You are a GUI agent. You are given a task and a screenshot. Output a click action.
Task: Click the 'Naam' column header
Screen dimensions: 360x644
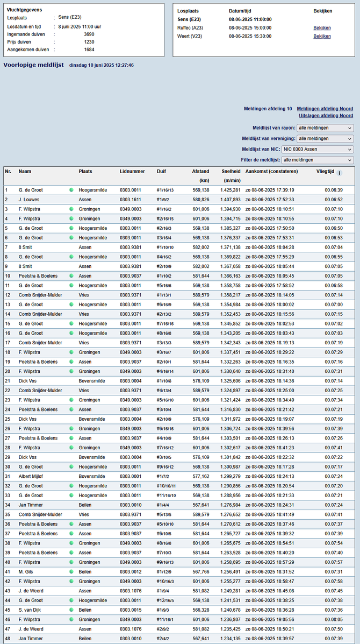coord(25,171)
